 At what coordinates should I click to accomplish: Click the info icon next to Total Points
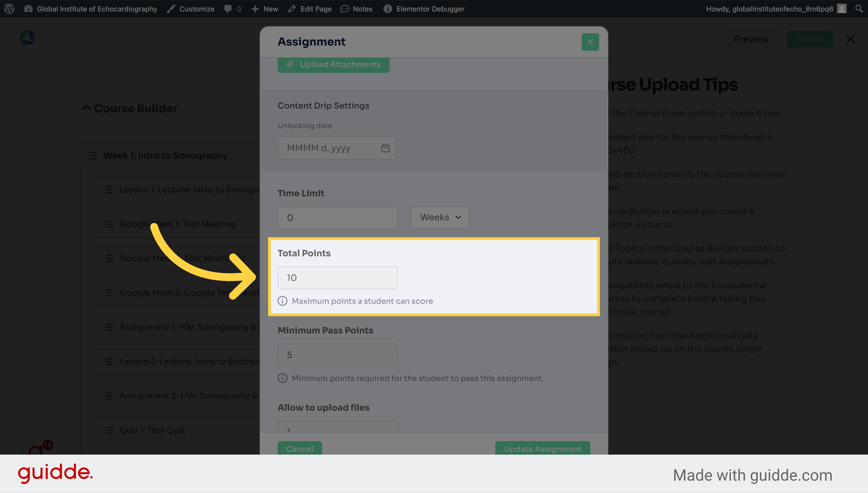point(282,301)
